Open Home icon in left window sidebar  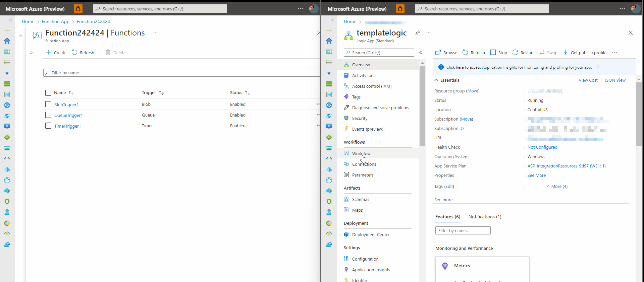(x=7, y=41)
